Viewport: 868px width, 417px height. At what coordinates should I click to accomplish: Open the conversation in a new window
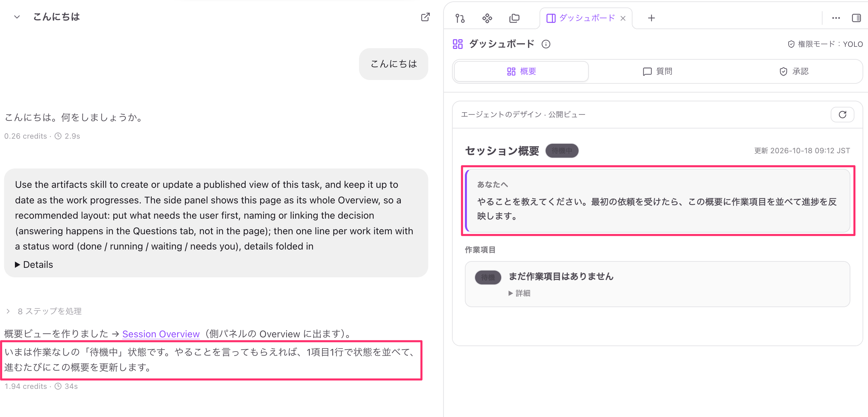[x=425, y=17]
